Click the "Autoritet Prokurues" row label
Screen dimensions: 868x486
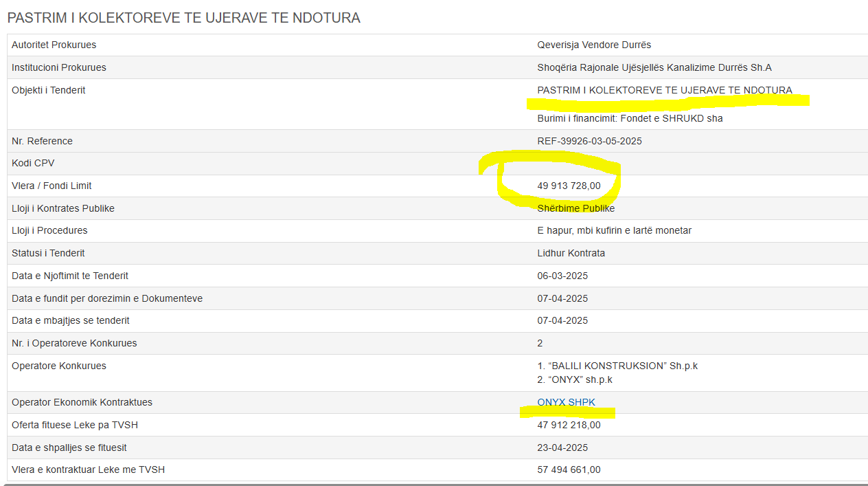pos(54,45)
